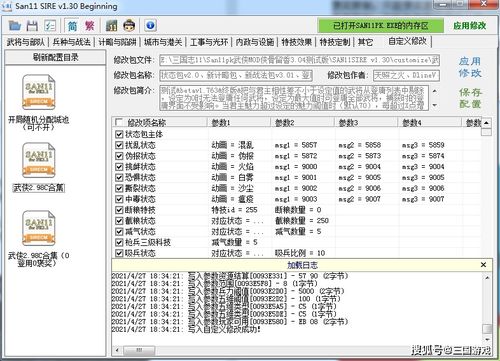Click 应用修改 in the top toolbar

(470, 26)
